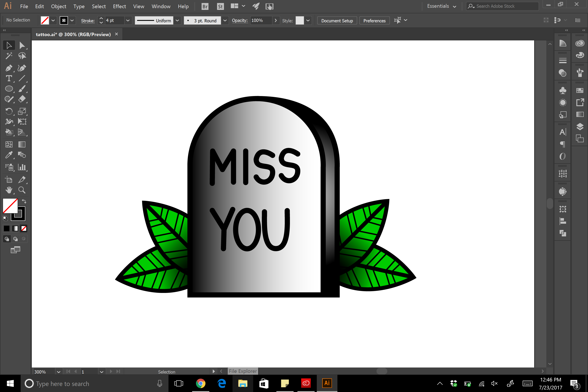
Task: Select the Line Segment tool
Action: (x=22, y=78)
